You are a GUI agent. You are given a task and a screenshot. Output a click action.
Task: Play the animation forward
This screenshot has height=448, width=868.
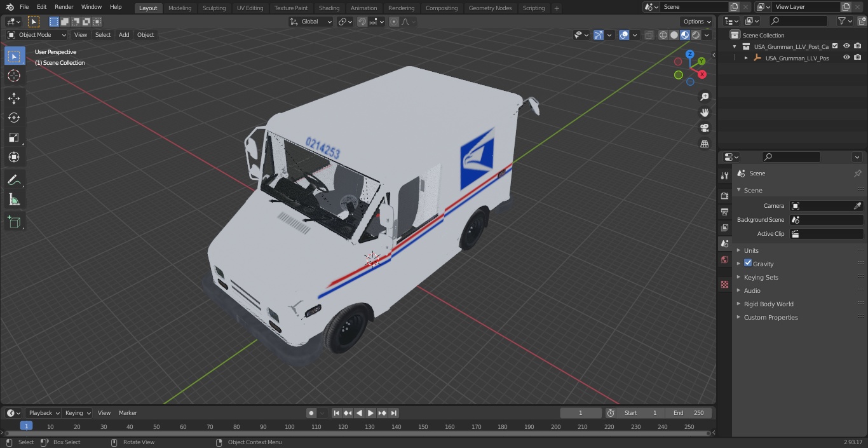coord(371,413)
